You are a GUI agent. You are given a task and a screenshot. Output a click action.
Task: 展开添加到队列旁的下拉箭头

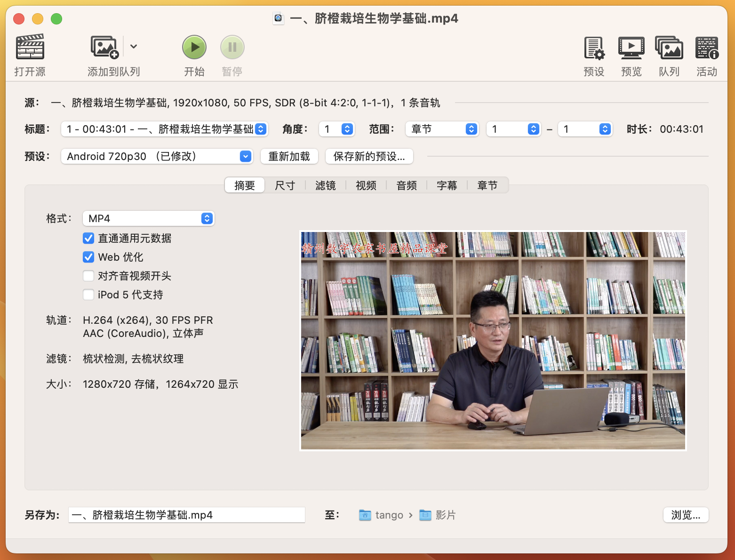pyautogui.click(x=134, y=46)
